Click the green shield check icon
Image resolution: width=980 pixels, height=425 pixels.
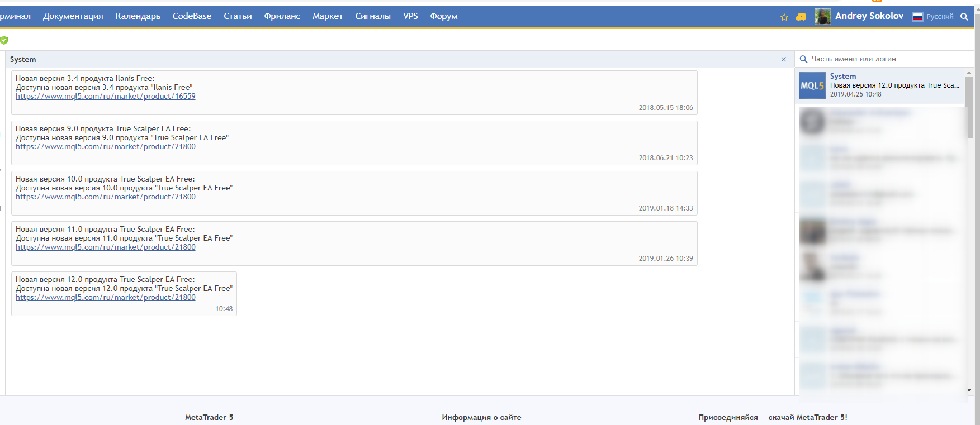[4, 40]
